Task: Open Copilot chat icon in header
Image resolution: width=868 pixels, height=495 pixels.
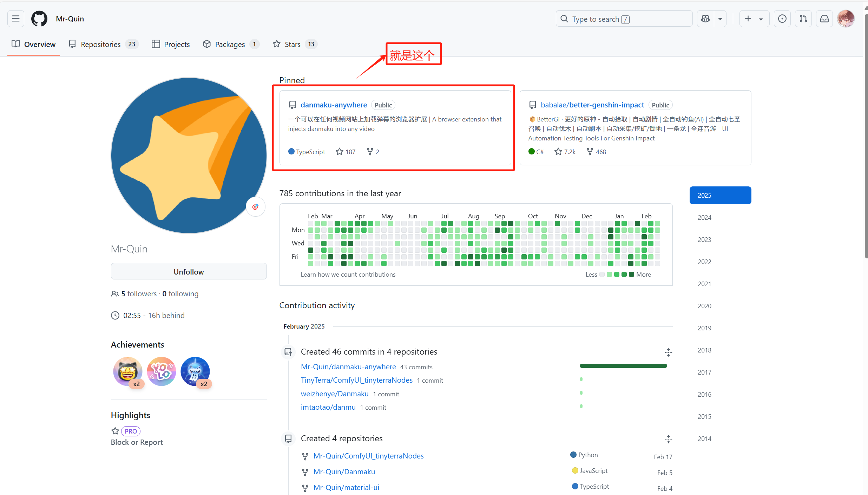Action: 705,19
